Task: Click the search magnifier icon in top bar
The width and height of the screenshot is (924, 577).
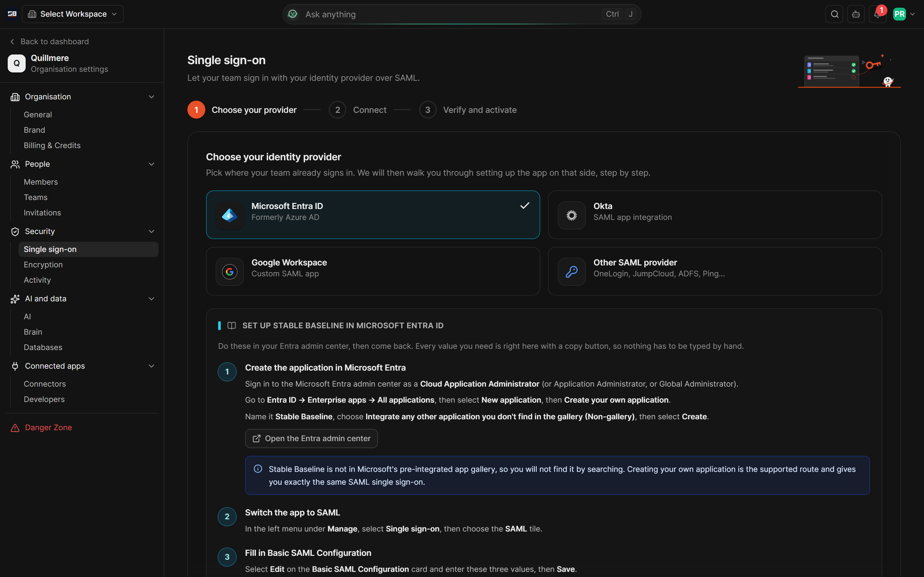Action: (834, 14)
